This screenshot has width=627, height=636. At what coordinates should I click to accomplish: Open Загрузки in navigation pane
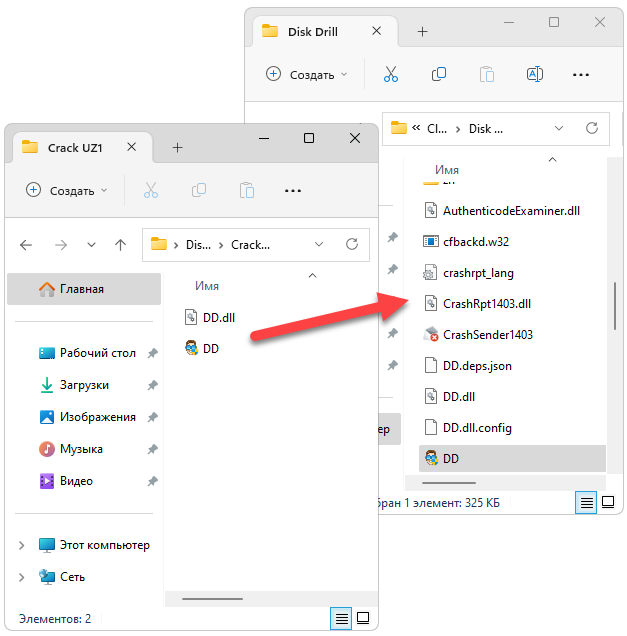74,385
